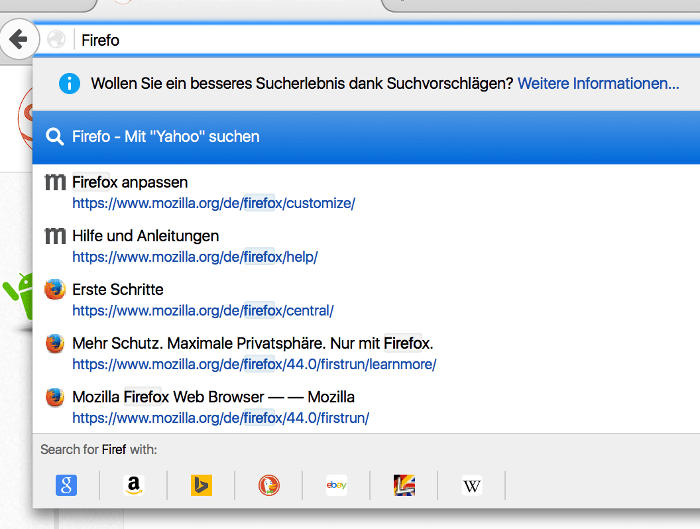Select 'Mozilla Firefox Web Browser' result
The image size is (700, 529).
coord(213,397)
